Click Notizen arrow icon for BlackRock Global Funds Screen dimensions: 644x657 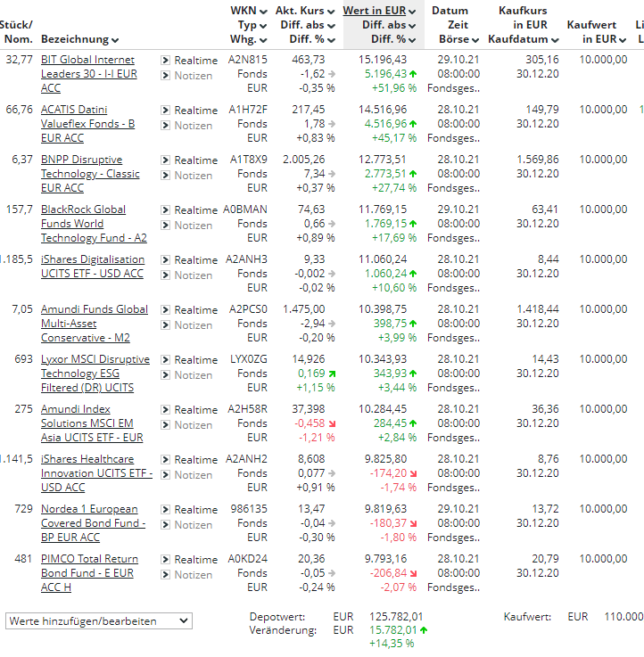coord(166,225)
